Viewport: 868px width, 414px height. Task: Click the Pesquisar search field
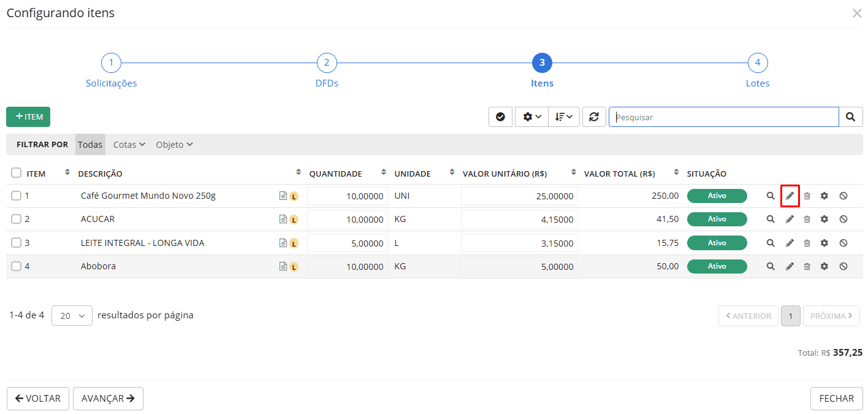[x=723, y=117]
